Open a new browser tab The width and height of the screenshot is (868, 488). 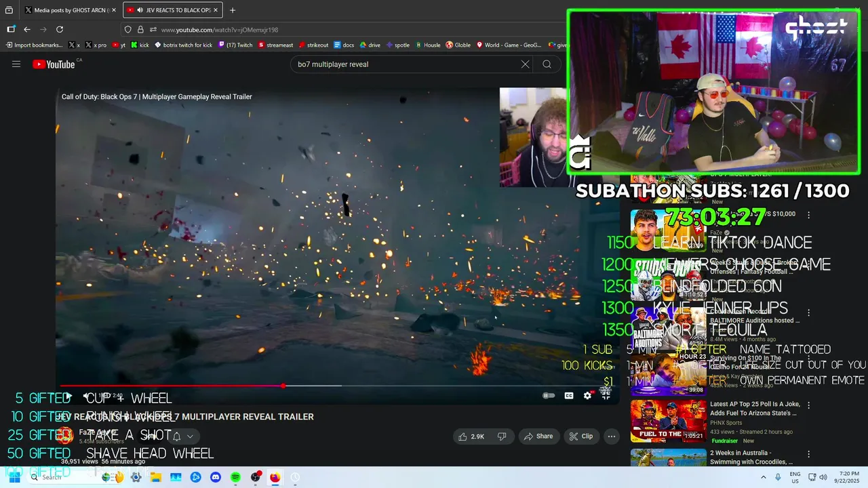[233, 10]
